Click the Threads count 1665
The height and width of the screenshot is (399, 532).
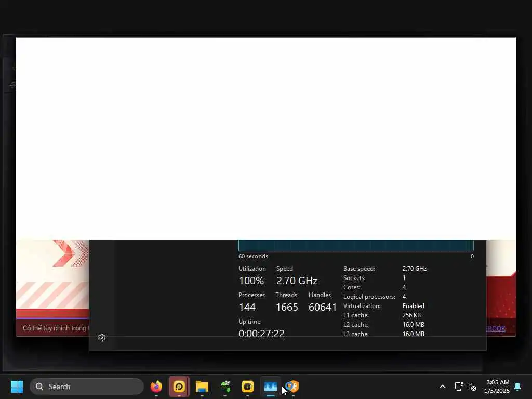click(287, 307)
